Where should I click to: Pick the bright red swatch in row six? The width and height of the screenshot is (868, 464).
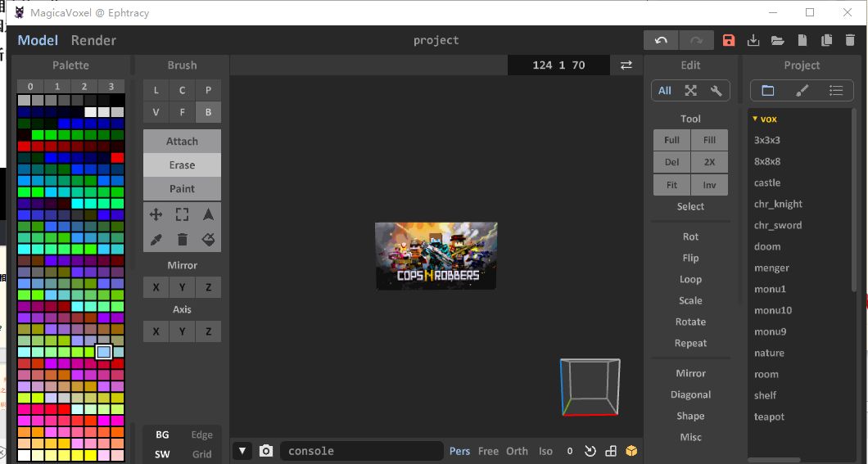(x=117, y=158)
